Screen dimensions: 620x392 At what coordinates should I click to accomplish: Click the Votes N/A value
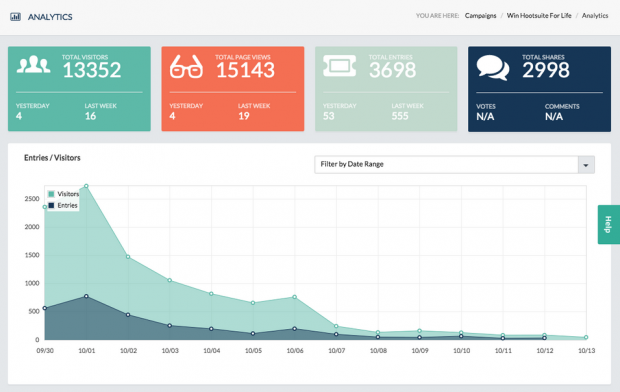coord(485,116)
